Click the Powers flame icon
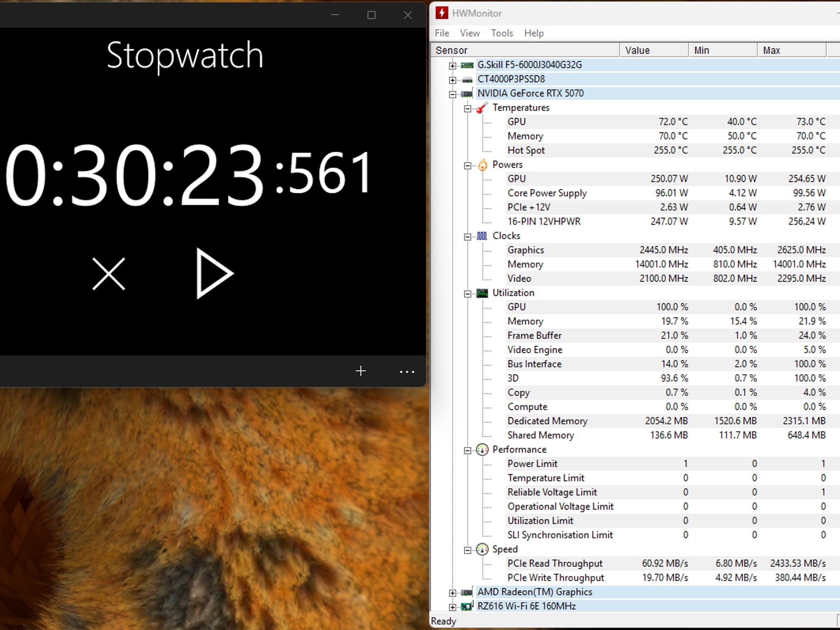 point(482,165)
